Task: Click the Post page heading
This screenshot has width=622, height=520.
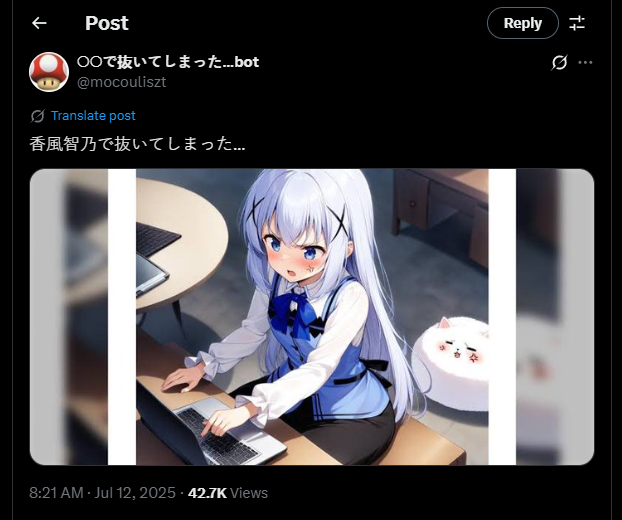Action: (x=107, y=23)
